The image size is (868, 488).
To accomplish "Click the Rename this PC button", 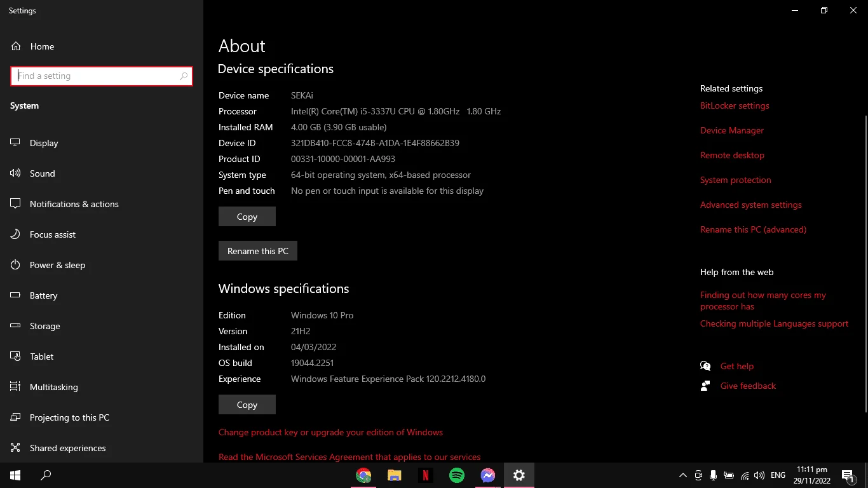I will pyautogui.click(x=258, y=251).
